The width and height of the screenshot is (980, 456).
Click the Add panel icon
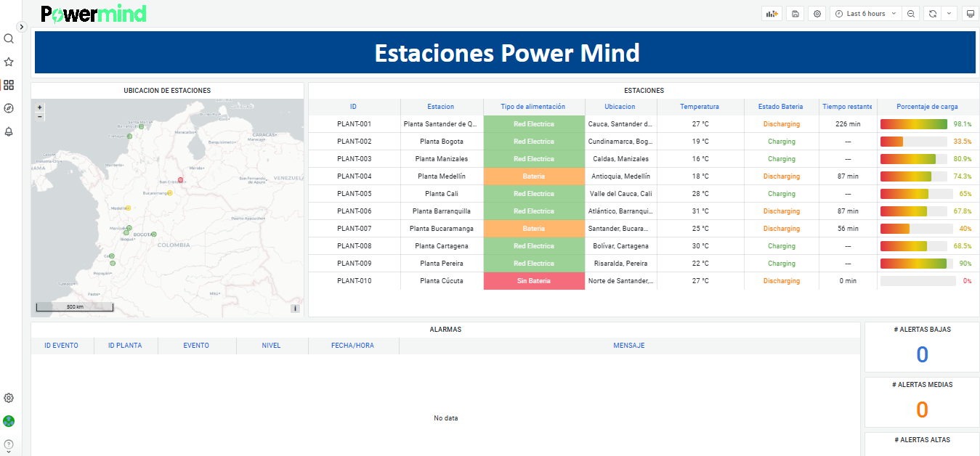[x=772, y=14]
